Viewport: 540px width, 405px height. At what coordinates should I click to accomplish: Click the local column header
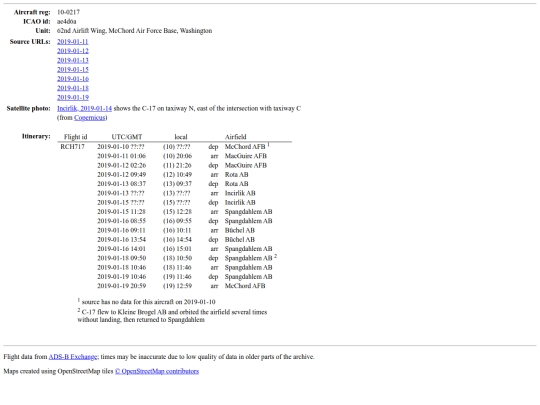[x=181, y=137]
